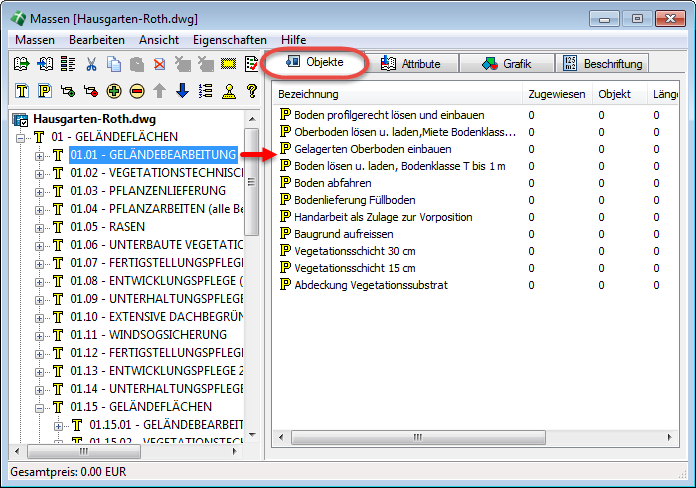Screen dimensions: 696x488
Task: Click the yellow T title icon
Action: 21,91
